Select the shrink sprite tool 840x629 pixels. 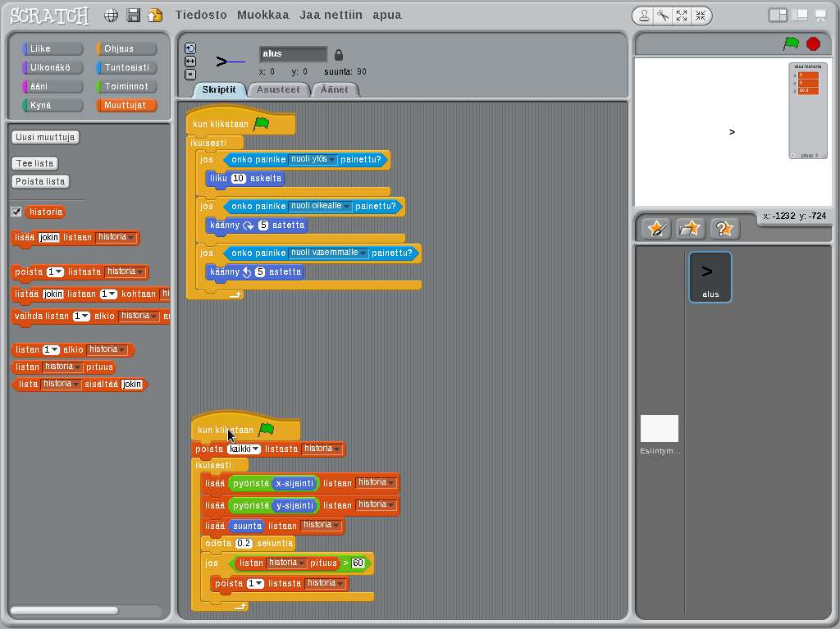point(701,16)
